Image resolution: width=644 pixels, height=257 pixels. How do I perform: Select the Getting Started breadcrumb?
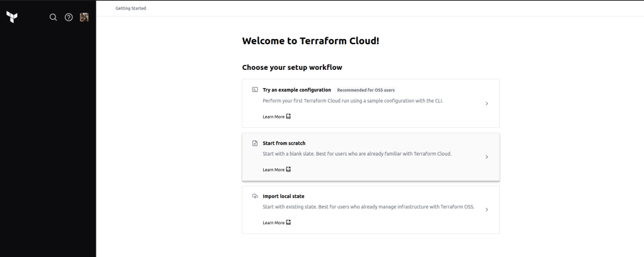pos(131,8)
